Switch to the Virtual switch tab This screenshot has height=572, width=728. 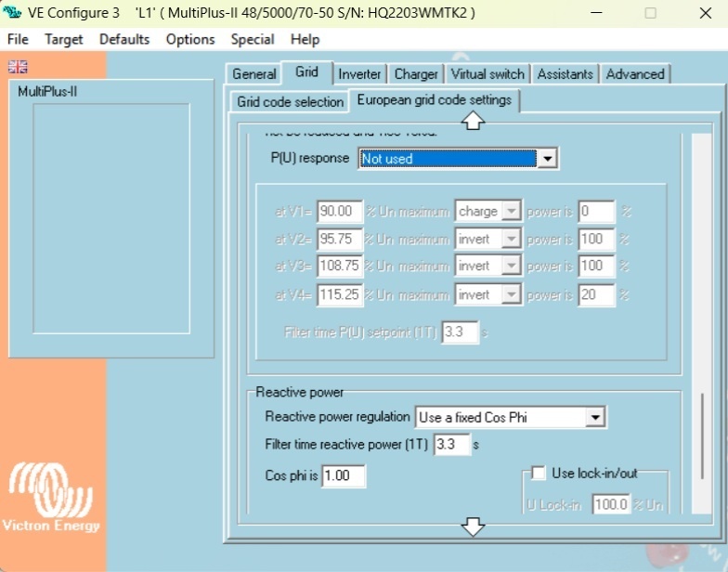[487, 74]
